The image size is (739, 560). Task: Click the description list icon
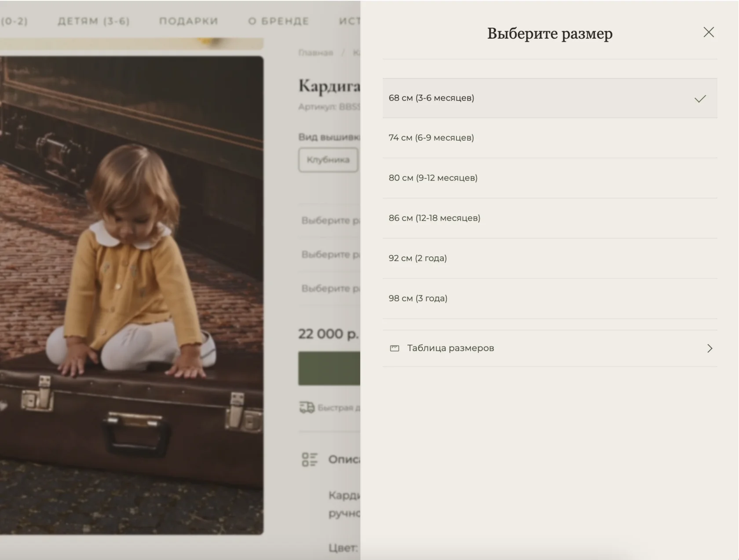(x=310, y=459)
